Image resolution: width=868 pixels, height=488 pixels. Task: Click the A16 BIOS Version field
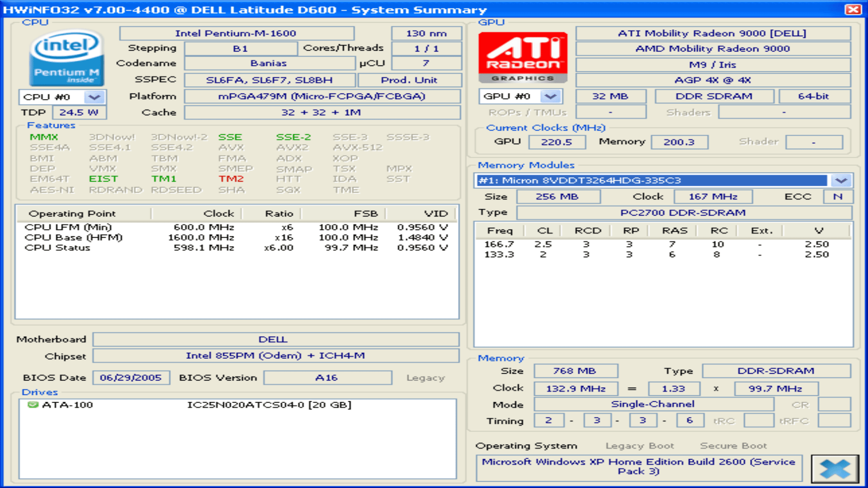pyautogui.click(x=328, y=378)
